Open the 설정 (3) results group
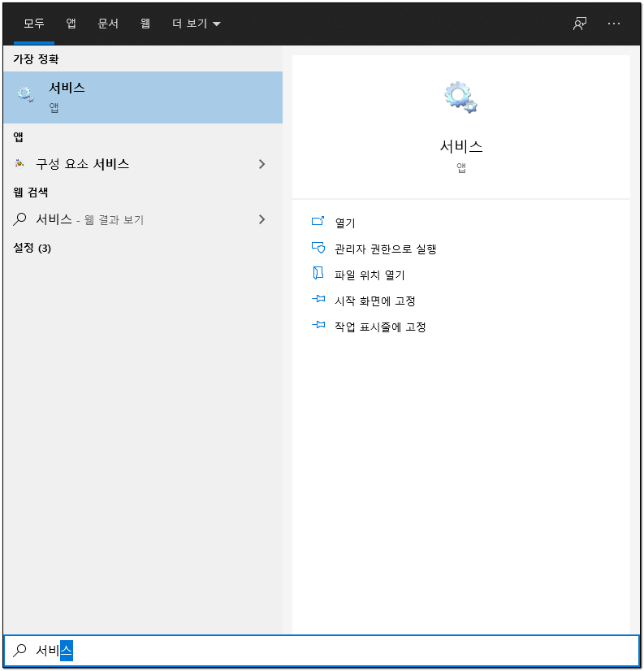The width and height of the screenshot is (644, 671). [x=32, y=248]
